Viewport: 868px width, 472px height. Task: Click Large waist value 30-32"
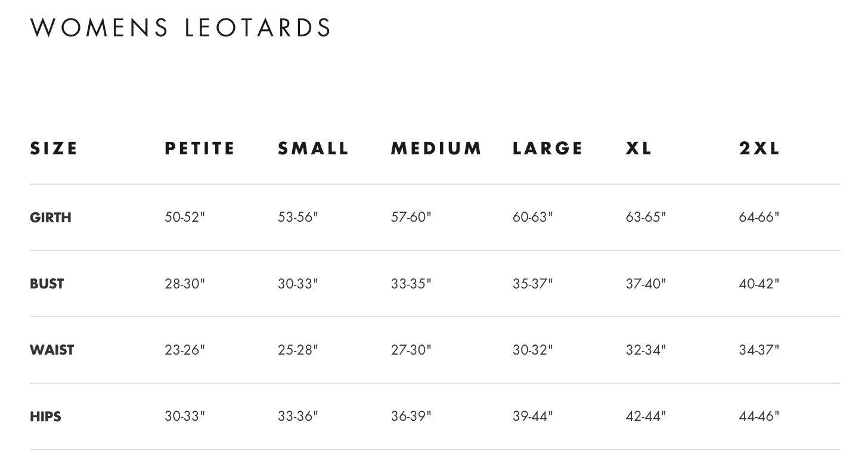click(532, 350)
